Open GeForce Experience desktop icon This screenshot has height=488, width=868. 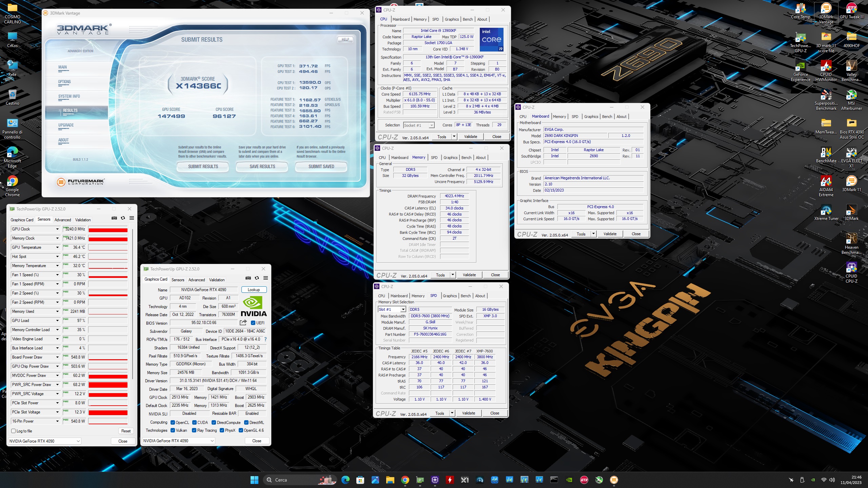pyautogui.click(x=801, y=71)
